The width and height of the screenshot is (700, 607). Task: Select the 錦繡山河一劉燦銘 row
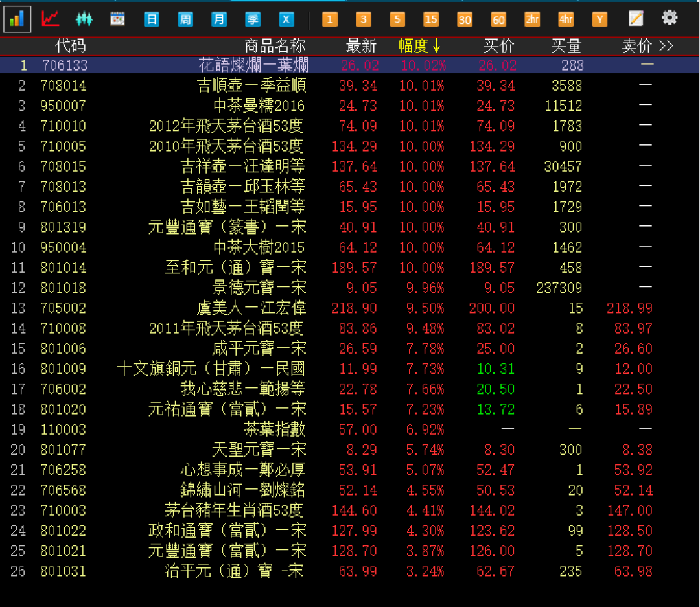click(x=349, y=490)
